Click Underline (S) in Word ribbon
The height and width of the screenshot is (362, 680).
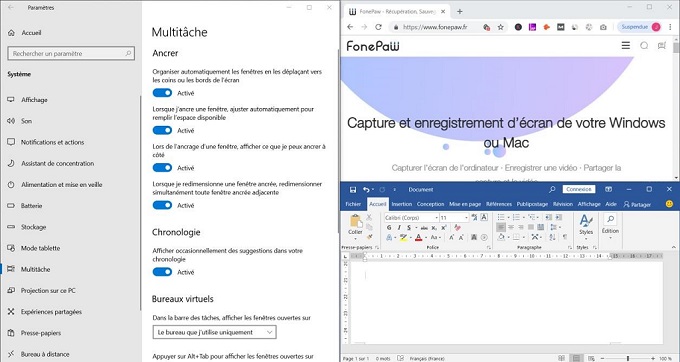[409, 228]
